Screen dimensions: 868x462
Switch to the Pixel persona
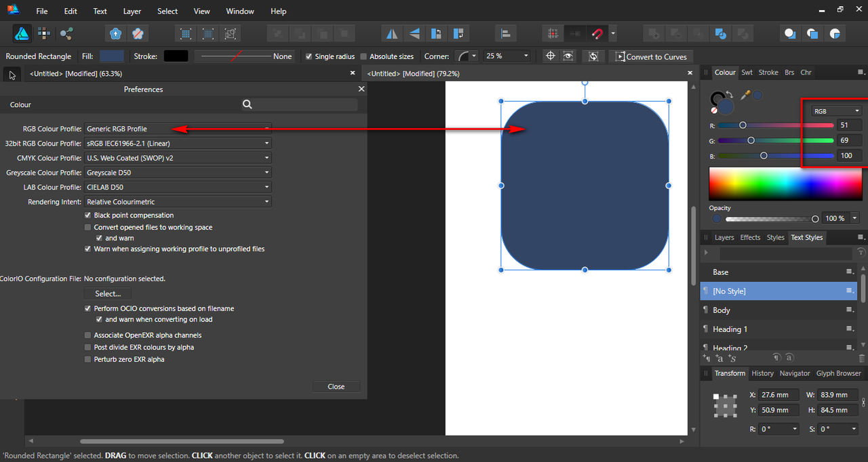click(x=44, y=33)
